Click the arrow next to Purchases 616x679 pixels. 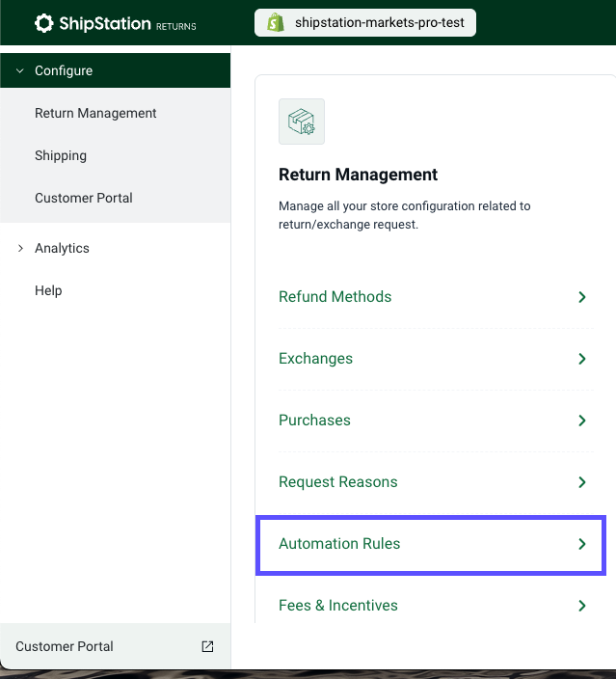(581, 421)
